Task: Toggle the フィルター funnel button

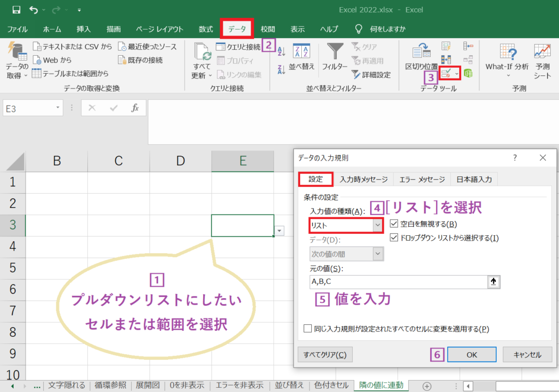Action: [335, 56]
